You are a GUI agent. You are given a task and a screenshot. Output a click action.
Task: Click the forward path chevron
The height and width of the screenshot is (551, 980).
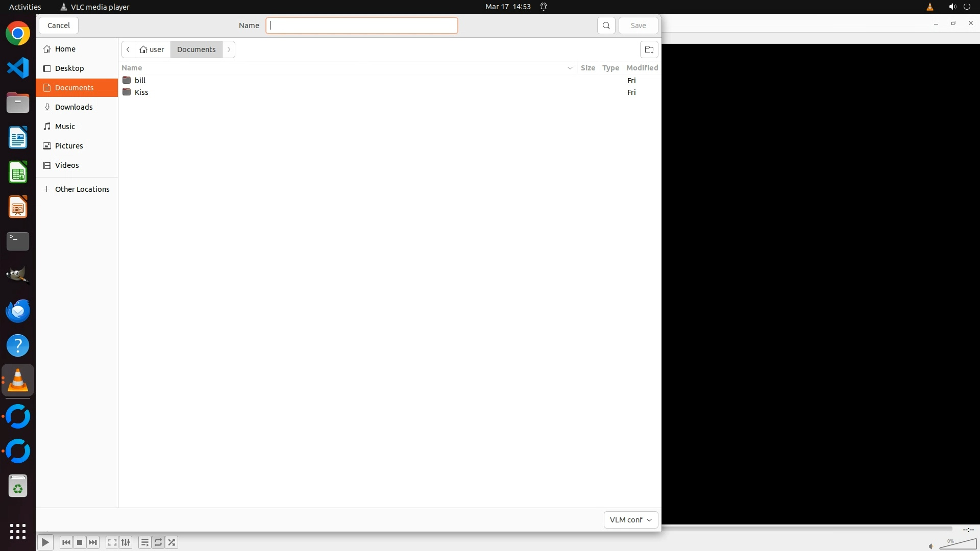[x=229, y=49]
